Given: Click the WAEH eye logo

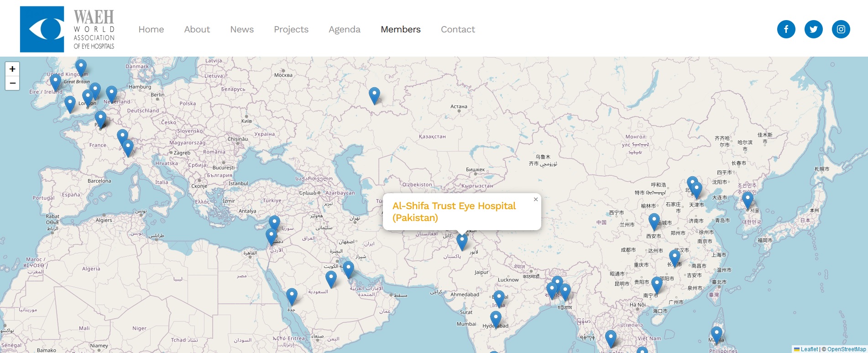Looking at the screenshot, I should (42, 29).
